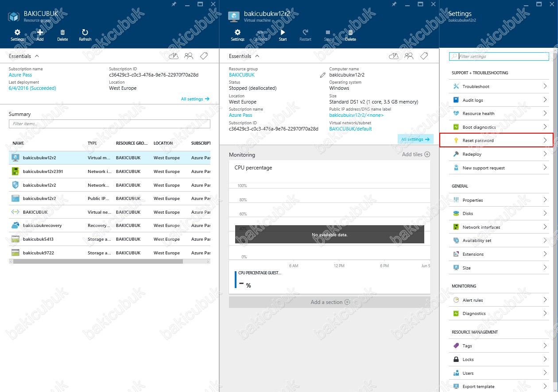558x392 pixels.
Task: Open Settings in the BAKICUBUK resource group blade
Action: 17,35
